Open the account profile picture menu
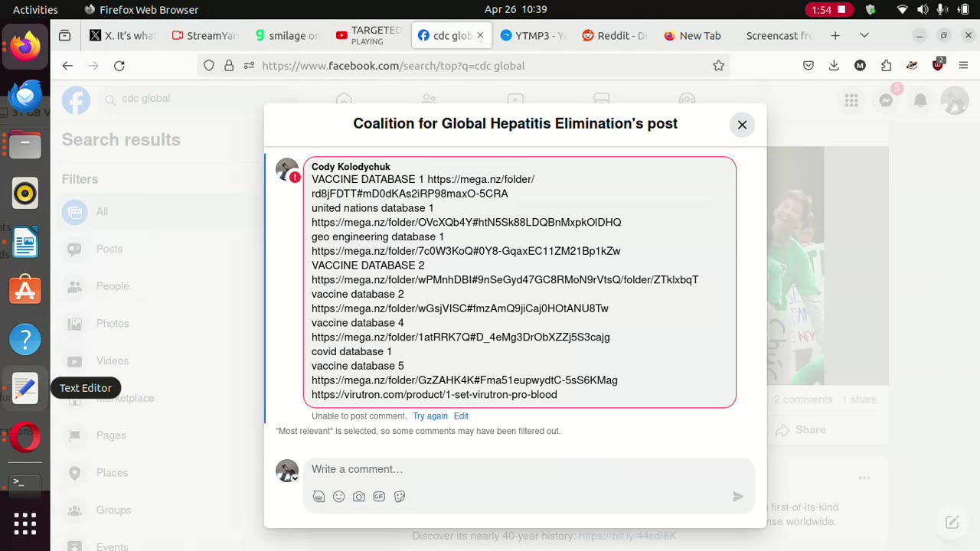Viewport: 980px width, 551px height. tap(955, 100)
